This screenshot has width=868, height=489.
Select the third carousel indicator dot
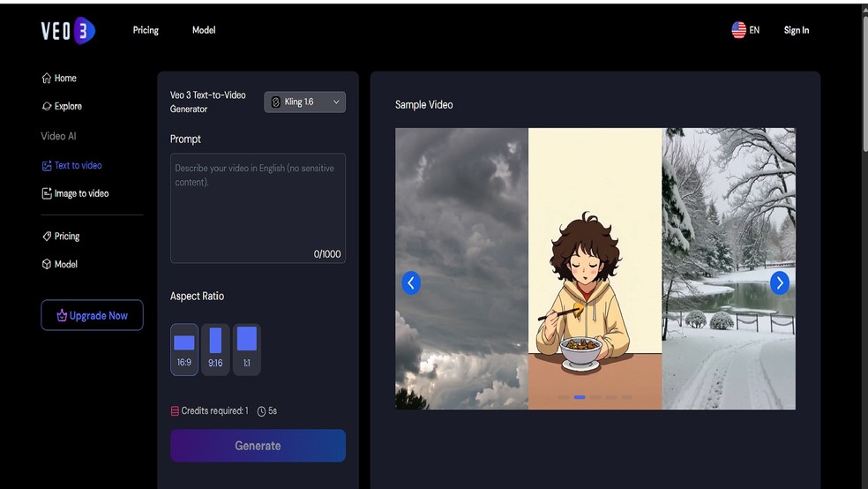coord(595,397)
